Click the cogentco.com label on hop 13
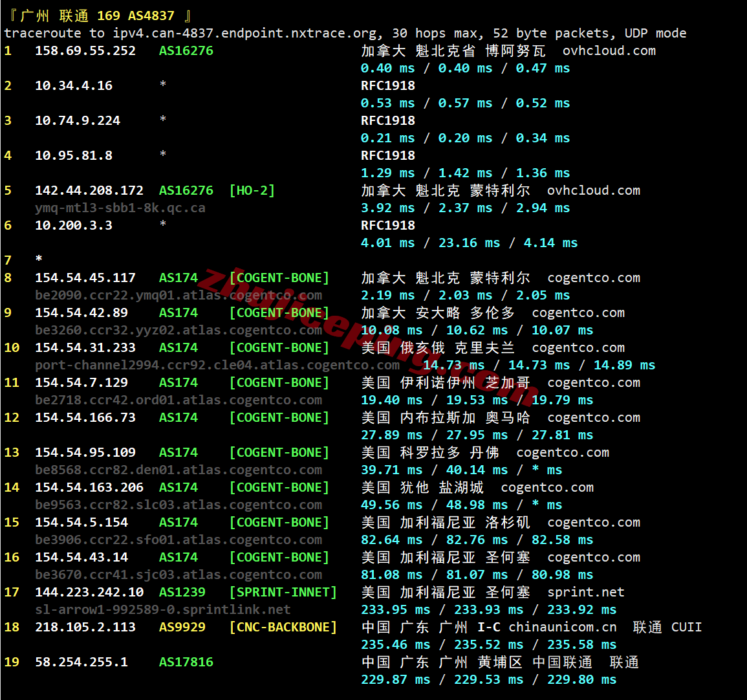The width and height of the screenshot is (747, 700). [562, 452]
